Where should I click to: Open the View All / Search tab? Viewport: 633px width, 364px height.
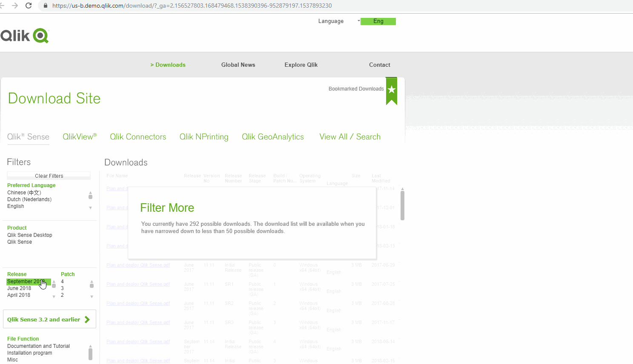click(350, 136)
